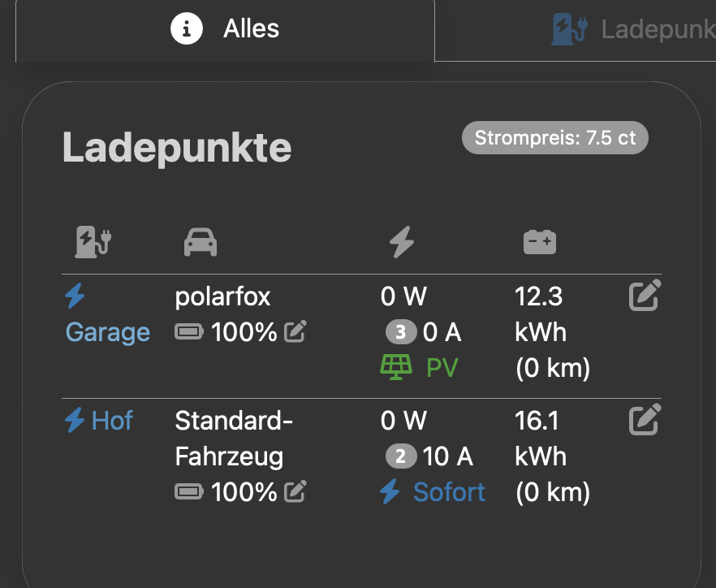Edit the polarfox battery percentage
The image size is (716, 588).
[x=295, y=331]
